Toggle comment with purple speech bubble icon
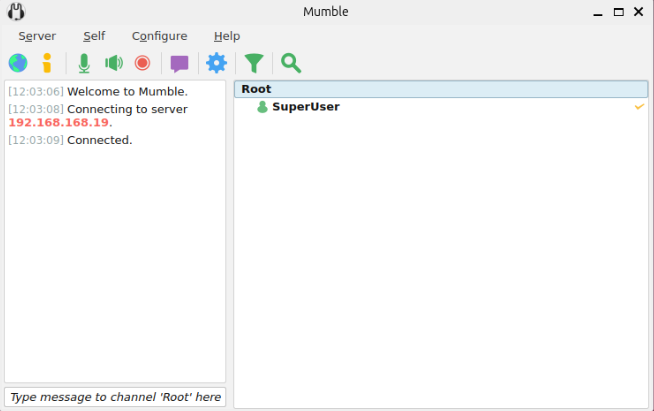 179,64
